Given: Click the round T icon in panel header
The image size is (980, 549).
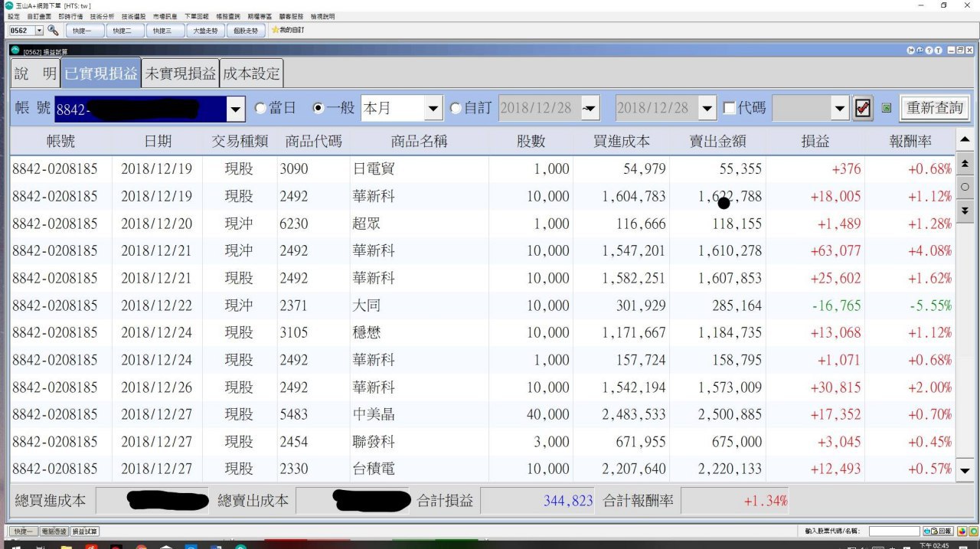Looking at the screenshot, I should click(x=939, y=51).
